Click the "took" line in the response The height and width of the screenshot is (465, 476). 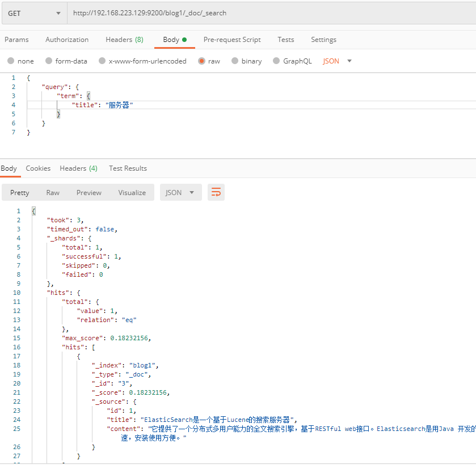[65, 220]
